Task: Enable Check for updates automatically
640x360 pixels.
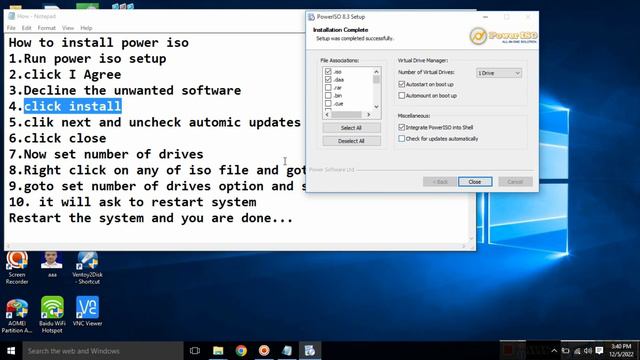Action: 402,139
